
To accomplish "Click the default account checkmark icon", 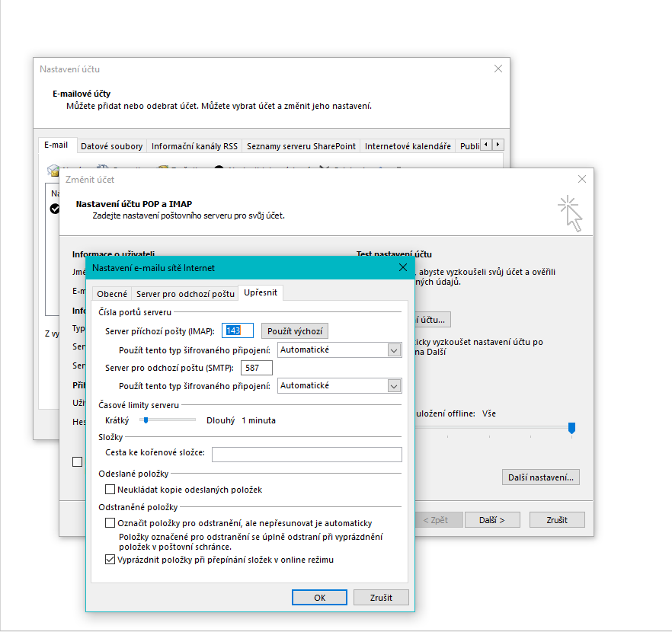I will coord(54,209).
